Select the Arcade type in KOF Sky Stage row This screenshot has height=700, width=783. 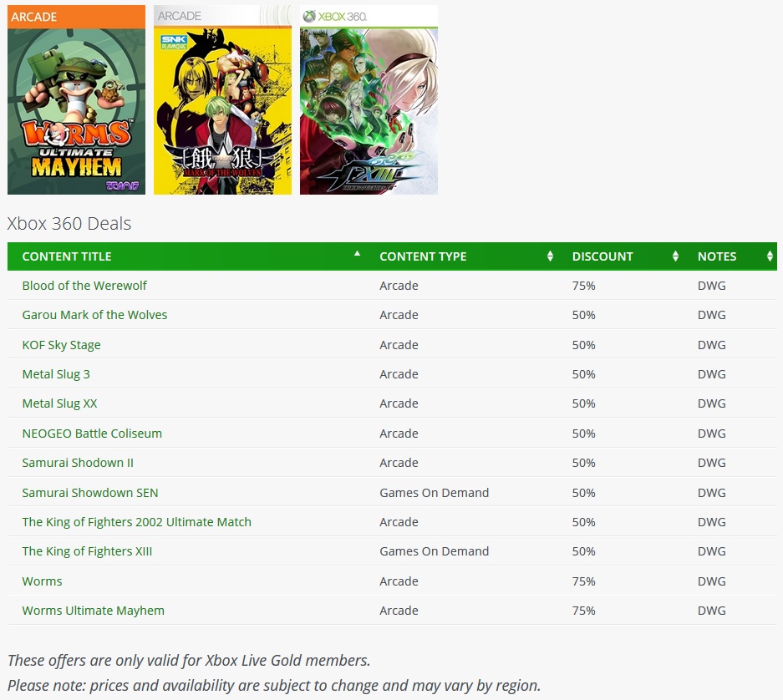(399, 345)
